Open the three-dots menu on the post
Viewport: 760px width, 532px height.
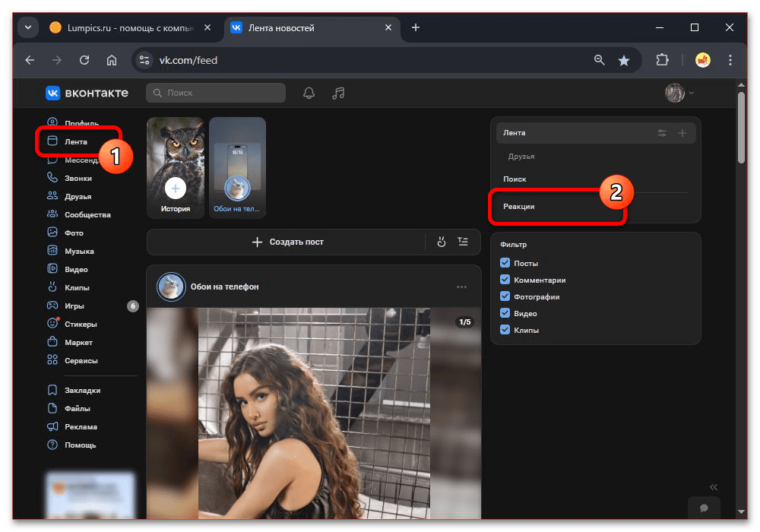[461, 287]
